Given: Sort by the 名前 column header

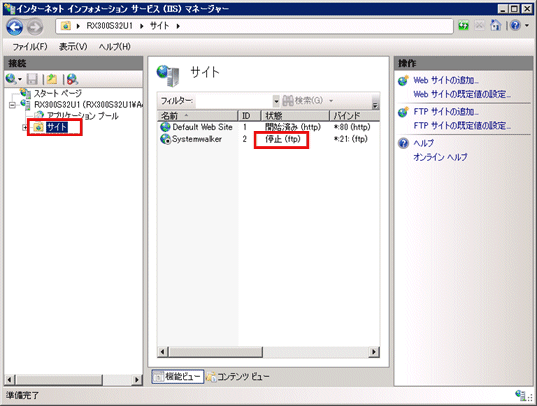Looking at the screenshot, I should [198, 116].
